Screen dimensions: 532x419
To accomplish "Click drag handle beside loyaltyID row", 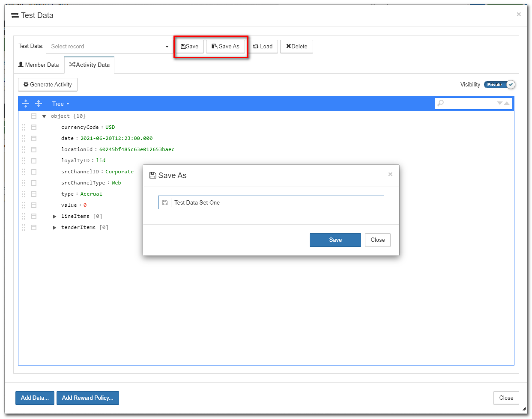I will pos(24,160).
